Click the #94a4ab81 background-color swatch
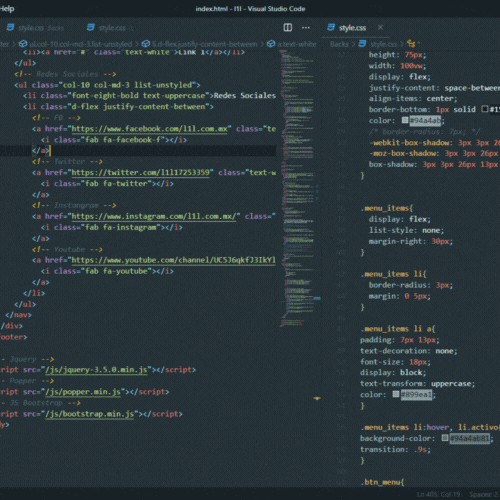500x500 pixels. coord(445,438)
